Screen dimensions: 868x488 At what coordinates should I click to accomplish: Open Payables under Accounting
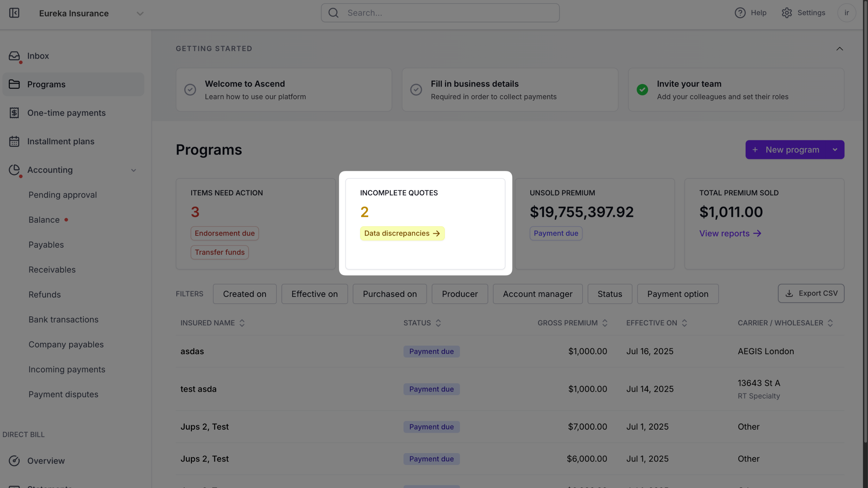(x=46, y=245)
